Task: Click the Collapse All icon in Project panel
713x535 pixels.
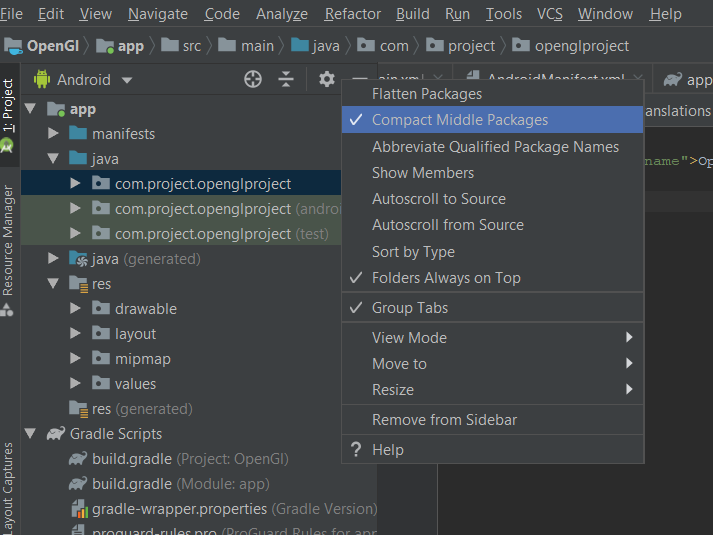Action: coord(286,79)
